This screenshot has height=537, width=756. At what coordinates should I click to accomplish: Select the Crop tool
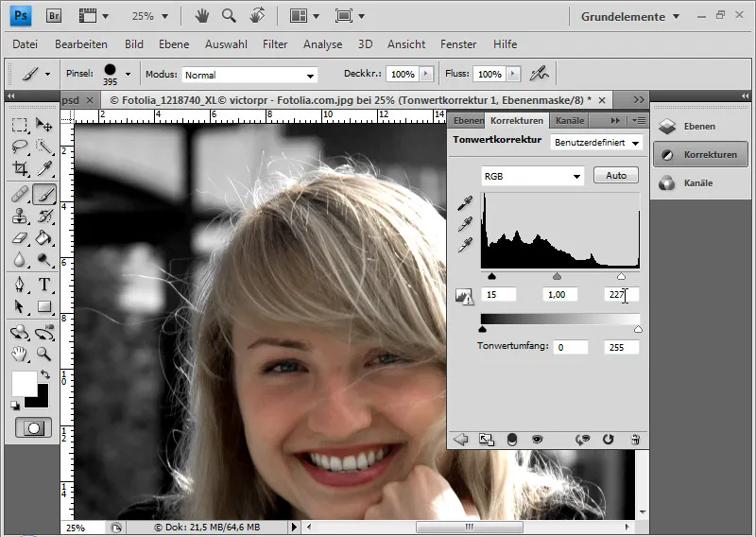click(19, 168)
